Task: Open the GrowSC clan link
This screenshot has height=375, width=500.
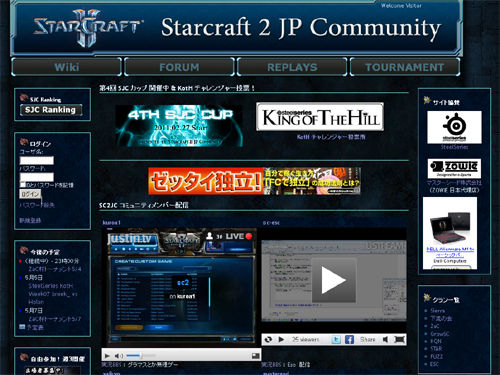Action: click(x=440, y=333)
